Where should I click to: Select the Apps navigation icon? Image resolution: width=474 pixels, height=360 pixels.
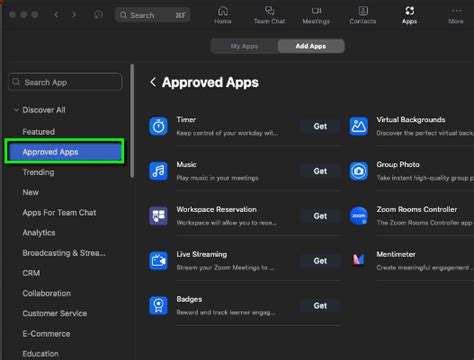[409, 15]
